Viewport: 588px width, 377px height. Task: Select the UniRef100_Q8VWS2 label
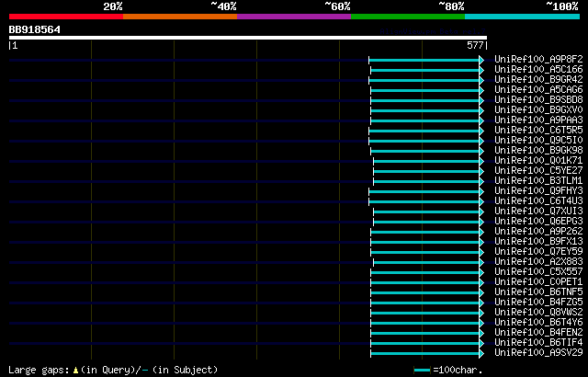tap(538, 313)
